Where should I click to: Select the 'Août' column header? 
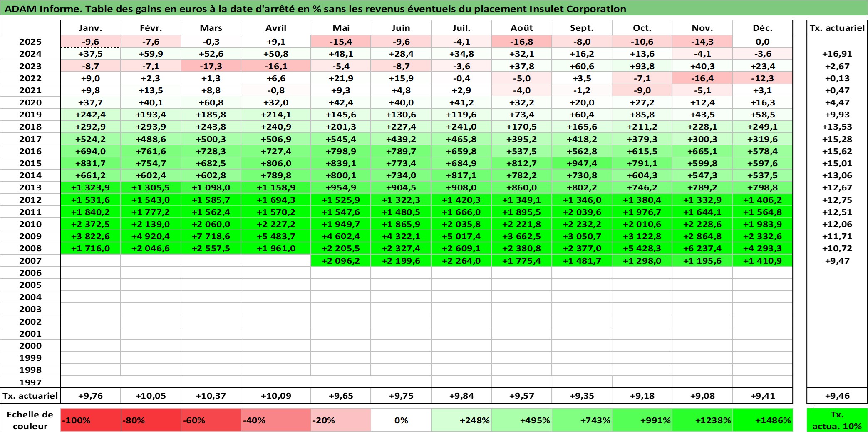point(522,28)
